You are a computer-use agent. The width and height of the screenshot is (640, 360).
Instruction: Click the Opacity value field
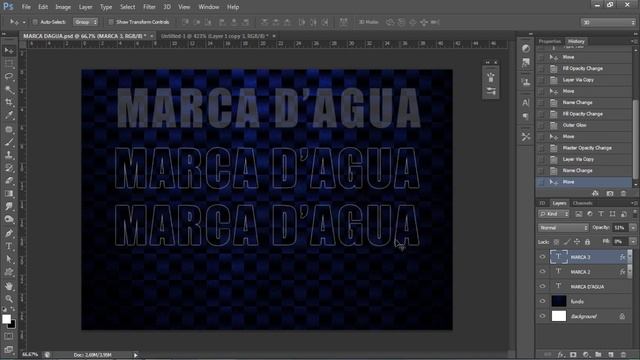pyautogui.click(x=620, y=228)
